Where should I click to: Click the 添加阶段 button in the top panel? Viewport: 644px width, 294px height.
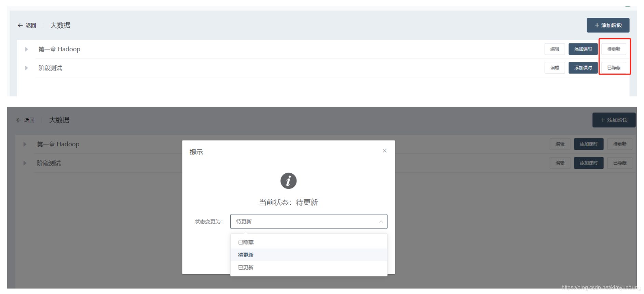pyautogui.click(x=608, y=25)
